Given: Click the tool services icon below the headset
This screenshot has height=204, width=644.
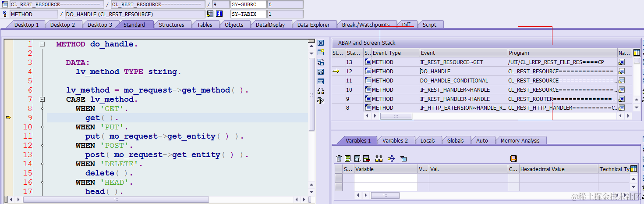Looking at the screenshot, I should tap(321, 100).
